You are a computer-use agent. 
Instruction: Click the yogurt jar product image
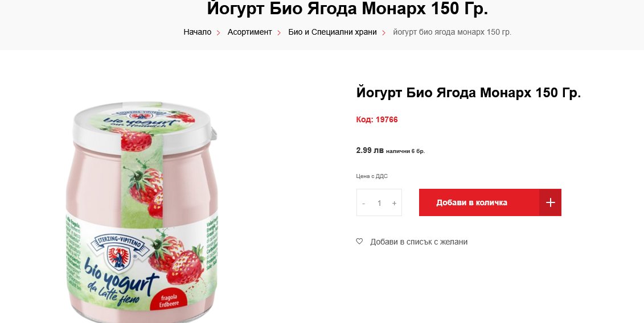[142, 212]
